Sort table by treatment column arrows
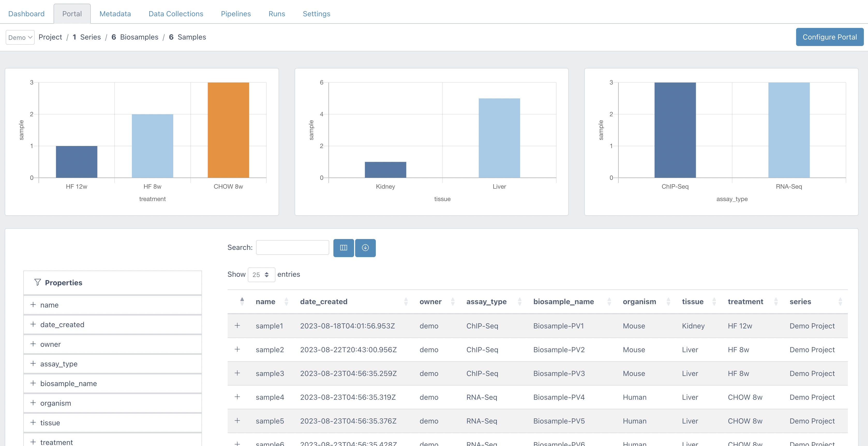This screenshot has height=446, width=868. click(x=776, y=302)
